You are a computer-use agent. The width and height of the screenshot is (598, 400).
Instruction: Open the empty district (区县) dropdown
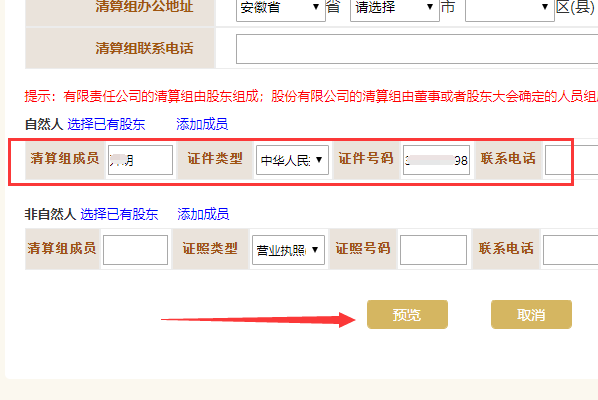(510, 8)
